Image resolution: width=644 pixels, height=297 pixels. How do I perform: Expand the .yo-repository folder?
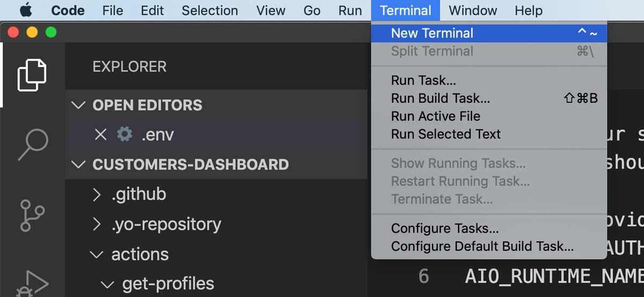97,224
